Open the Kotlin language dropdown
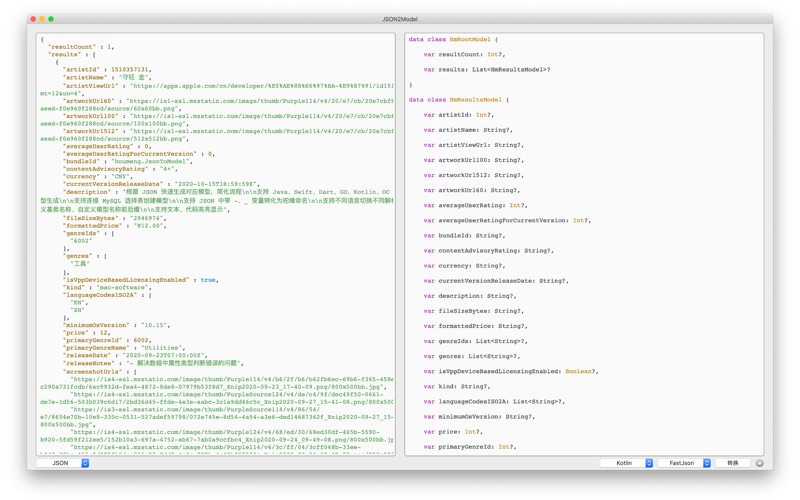 (627, 463)
